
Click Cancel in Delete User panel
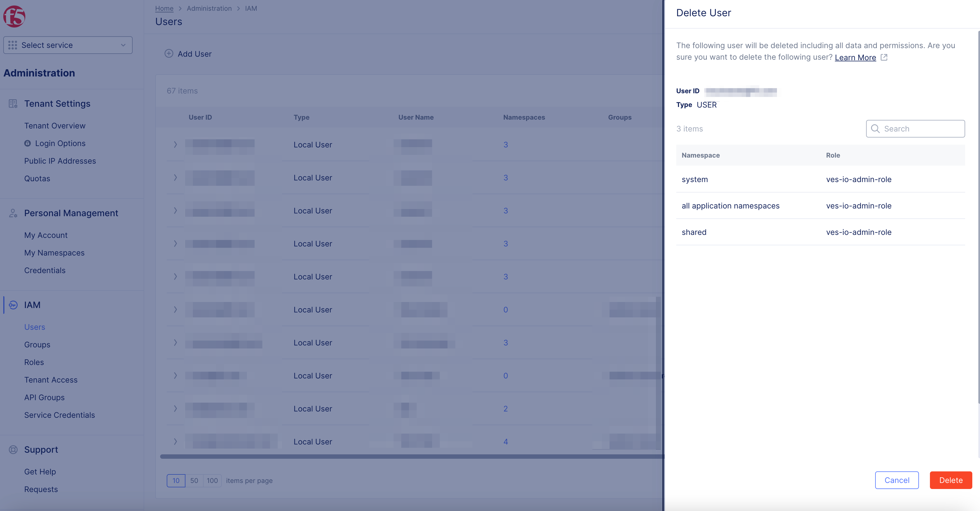point(897,480)
